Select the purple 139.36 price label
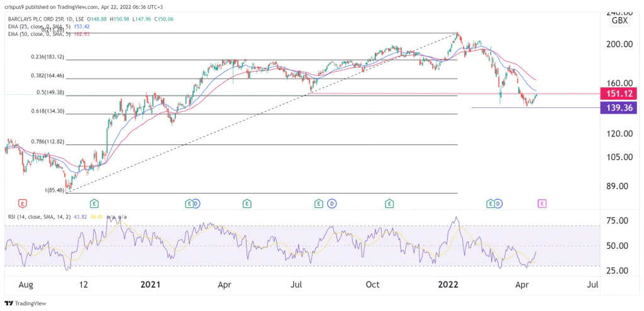The height and width of the screenshot is (311, 644). click(619, 107)
